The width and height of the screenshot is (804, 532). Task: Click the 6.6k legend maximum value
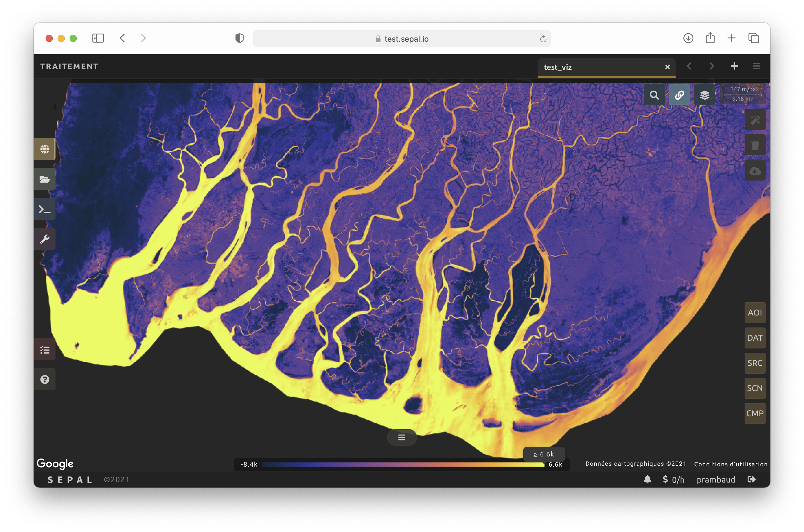pos(555,465)
